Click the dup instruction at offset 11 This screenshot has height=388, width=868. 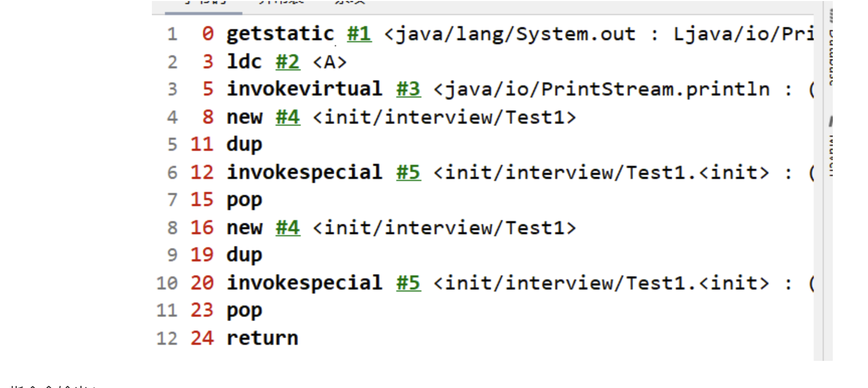tap(244, 145)
